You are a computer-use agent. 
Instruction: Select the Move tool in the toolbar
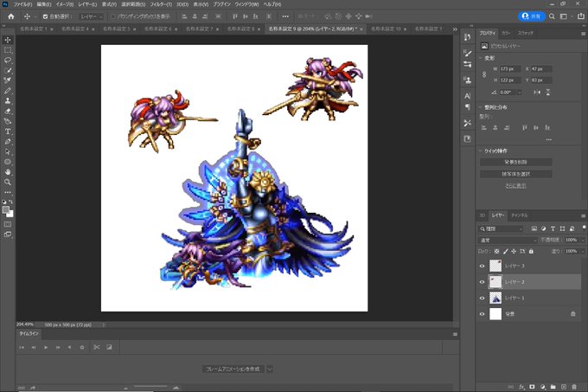[x=8, y=40]
